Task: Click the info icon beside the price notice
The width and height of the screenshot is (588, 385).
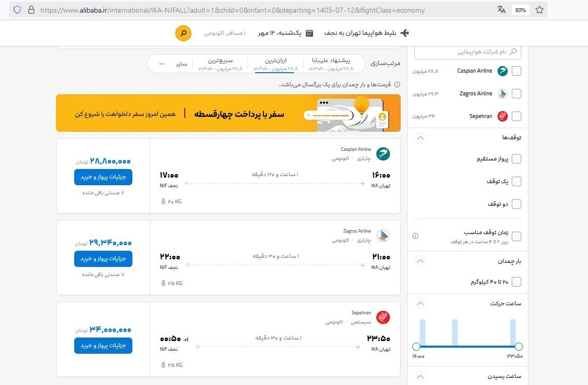Action: pos(397,85)
